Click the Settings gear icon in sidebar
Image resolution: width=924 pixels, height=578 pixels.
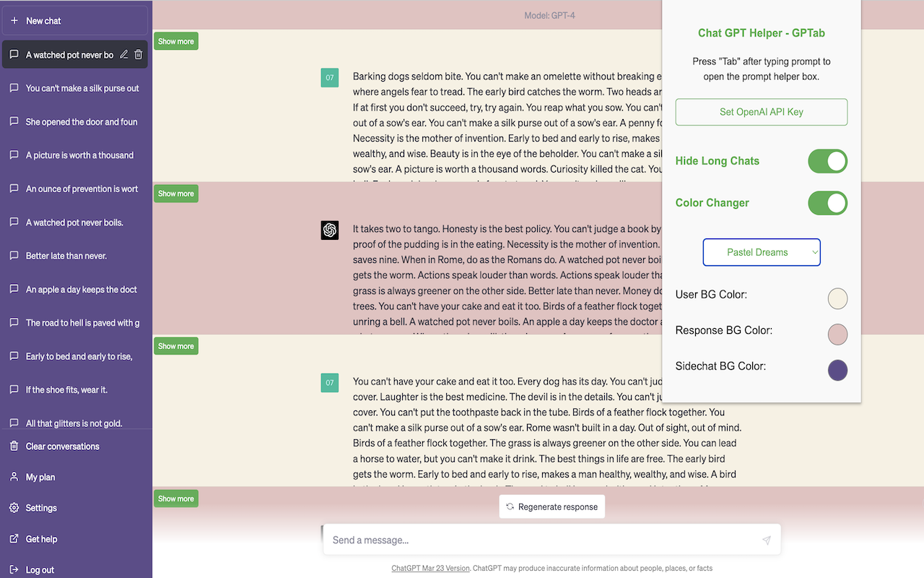[x=14, y=508]
